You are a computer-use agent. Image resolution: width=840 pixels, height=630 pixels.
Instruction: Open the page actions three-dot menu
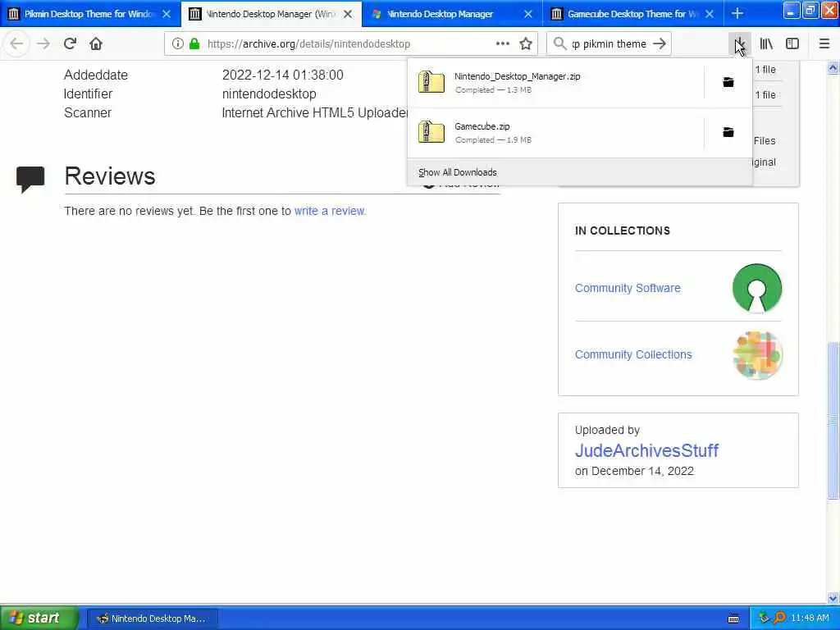click(503, 44)
